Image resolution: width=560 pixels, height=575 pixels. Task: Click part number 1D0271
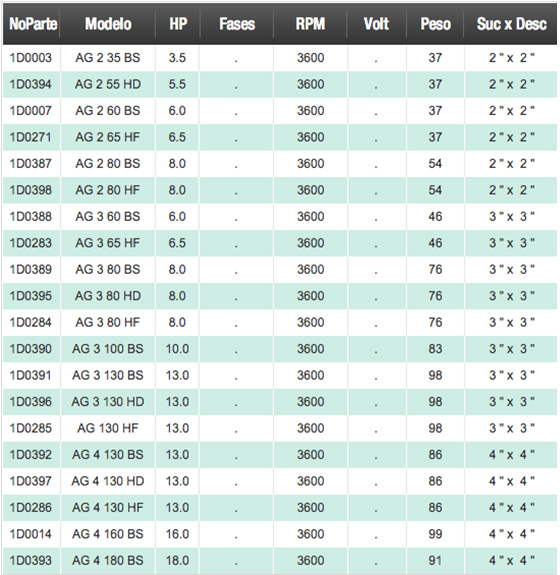click(x=30, y=137)
